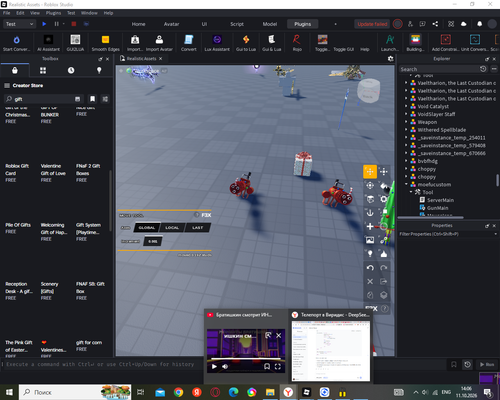Launch the Rojo plugin
Screen dimensions: 500x400
click(297, 40)
